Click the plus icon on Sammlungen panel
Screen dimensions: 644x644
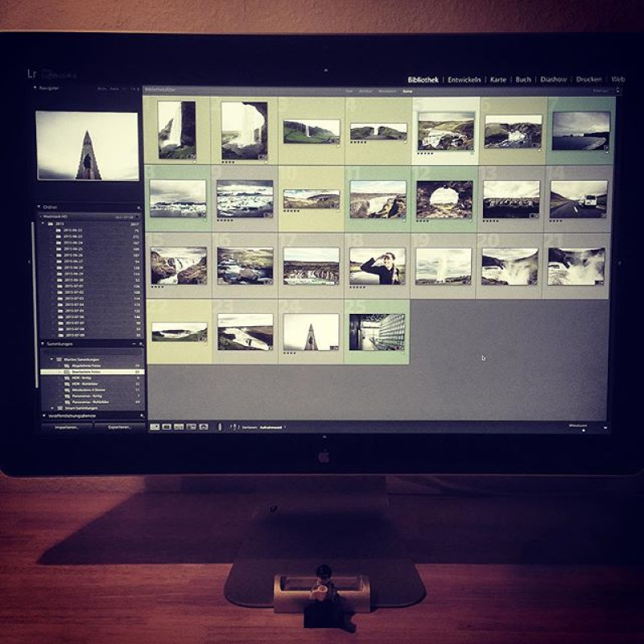[141, 344]
